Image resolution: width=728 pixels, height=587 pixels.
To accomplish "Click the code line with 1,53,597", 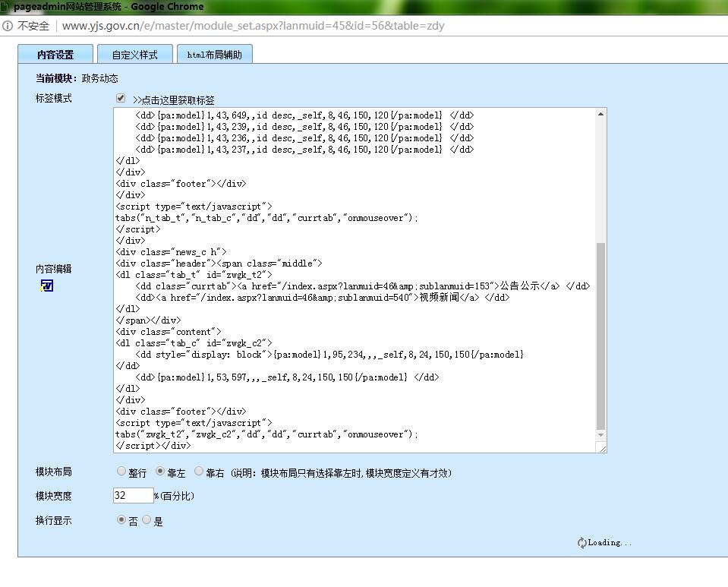I will [287, 377].
